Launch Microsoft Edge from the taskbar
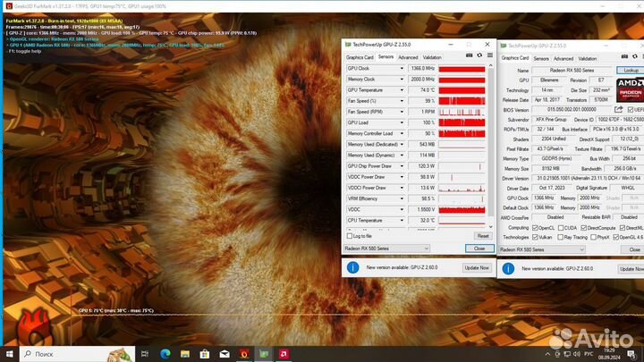The image size is (644, 362). (x=165, y=354)
